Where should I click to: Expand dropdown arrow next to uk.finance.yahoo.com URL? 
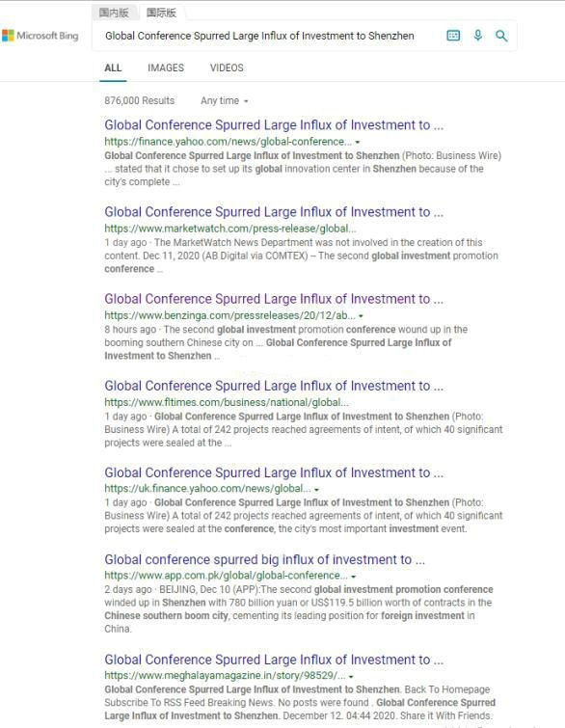316,490
